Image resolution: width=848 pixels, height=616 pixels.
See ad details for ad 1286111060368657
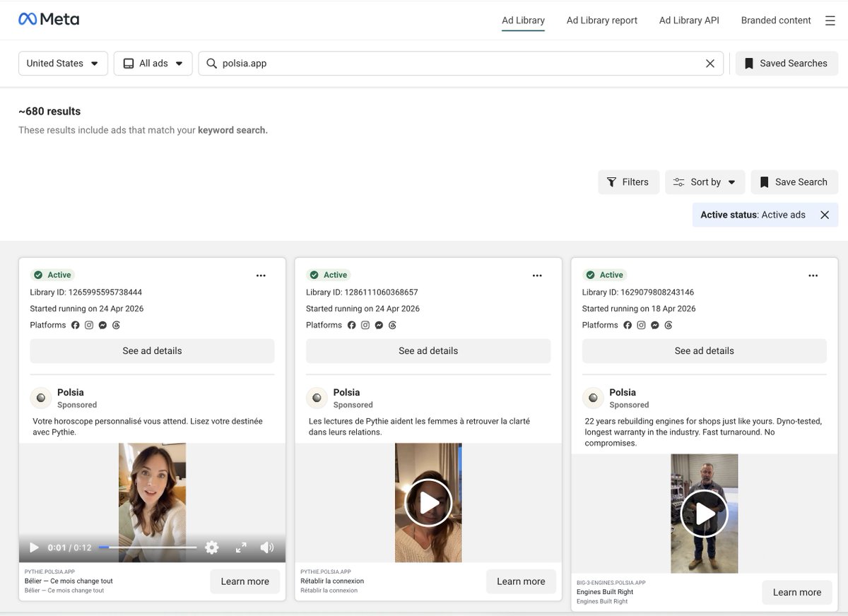pyautogui.click(x=428, y=351)
